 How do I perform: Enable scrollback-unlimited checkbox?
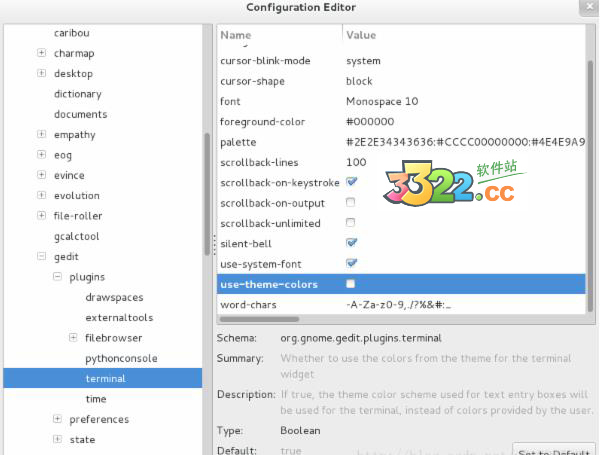(x=350, y=222)
